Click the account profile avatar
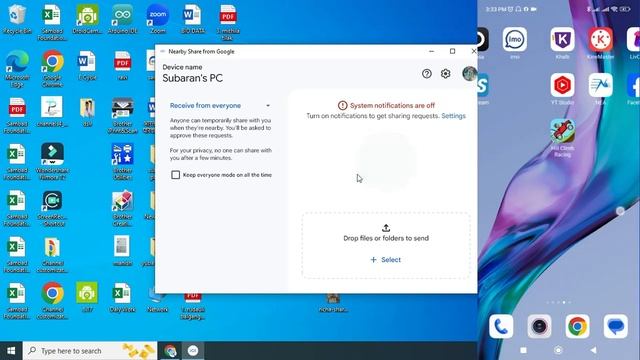640x360 pixels. click(469, 73)
